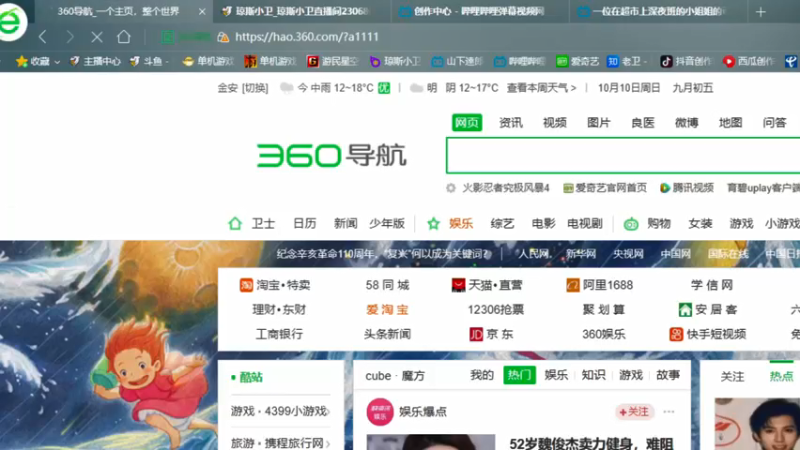The width and height of the screenshot is (800, 450).
Task: Focus the 360 search input box
Action: [x=623, y=155]
